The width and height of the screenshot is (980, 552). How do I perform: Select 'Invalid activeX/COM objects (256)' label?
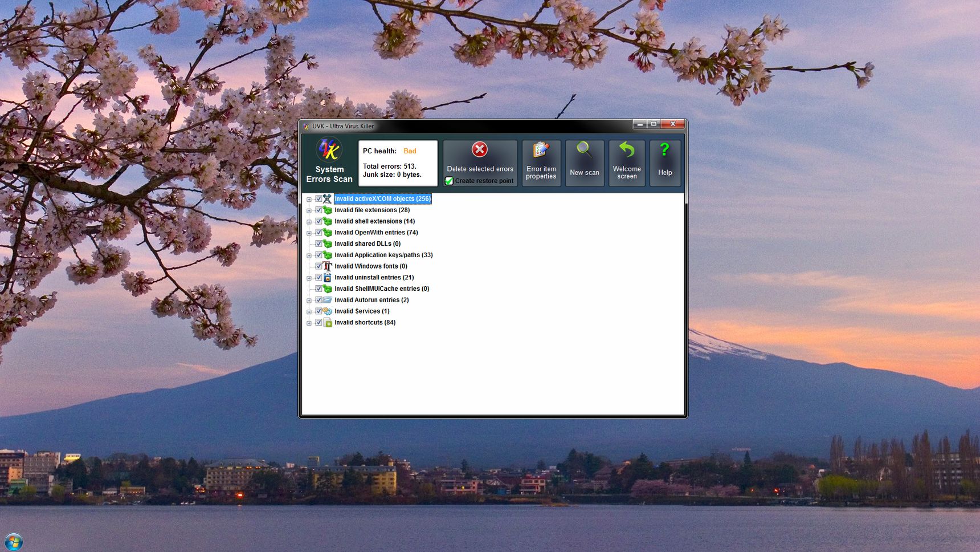382,199
